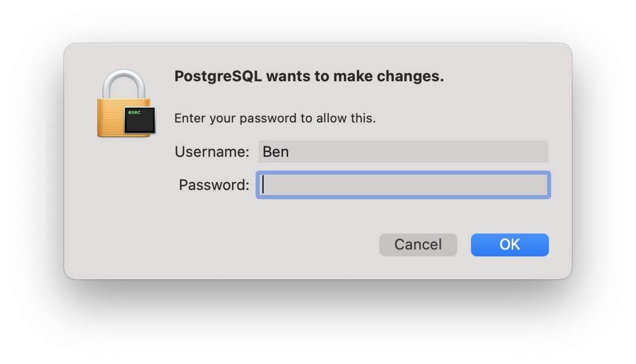This screenshot has height=364, width=636.
Task: Click the exec terminal badge on padlock
Action: (140, 120)
